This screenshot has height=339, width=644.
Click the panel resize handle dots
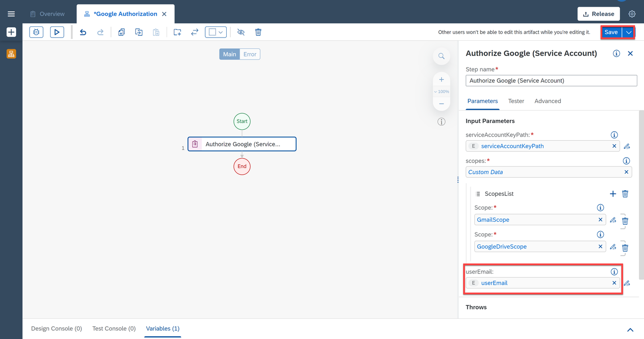[x=458, y=180]
